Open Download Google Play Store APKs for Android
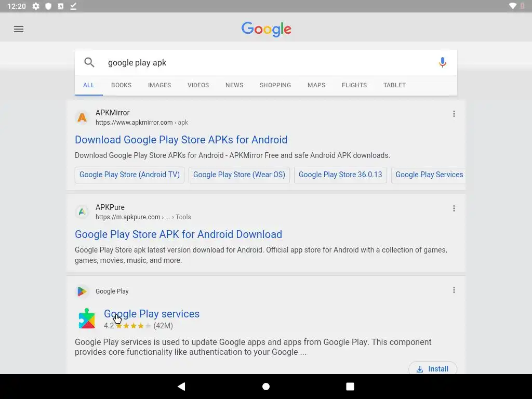Viewport: 532px width, 399px height. [181, 140]
